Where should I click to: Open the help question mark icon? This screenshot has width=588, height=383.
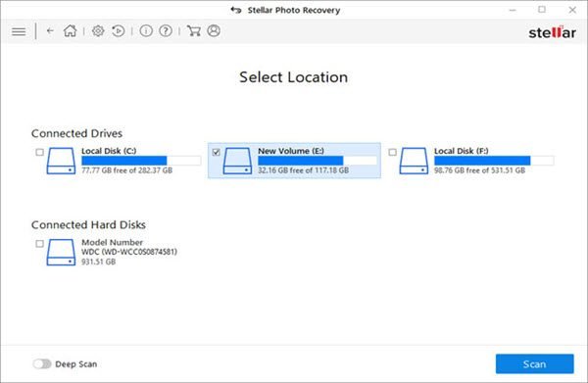166,30
